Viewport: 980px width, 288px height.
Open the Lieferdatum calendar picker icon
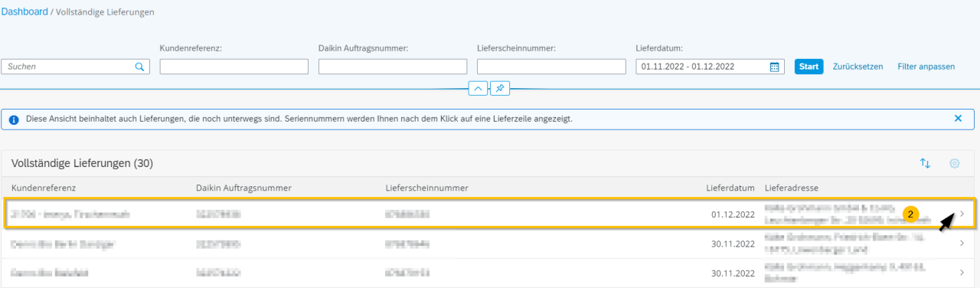pos(774,67)
